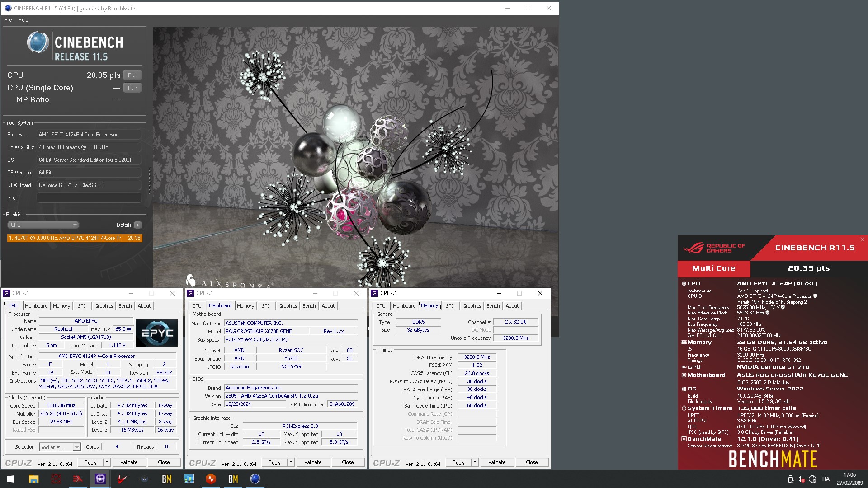Click the CAS# Latency 26.0 clocks value
This screenshot has height=488, width=868.
point(477,373)
